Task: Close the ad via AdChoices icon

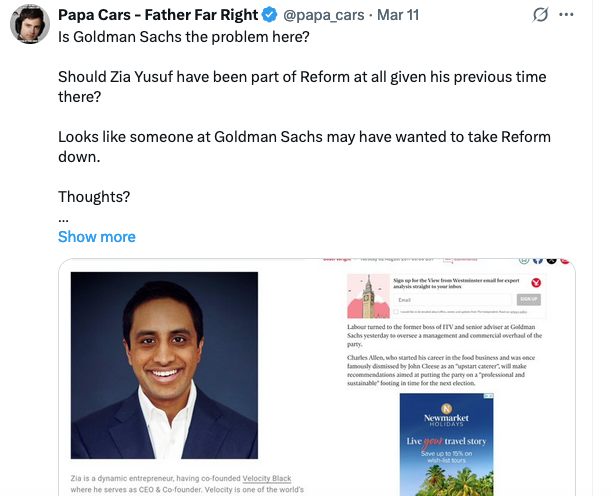Action: click(489, 398)
